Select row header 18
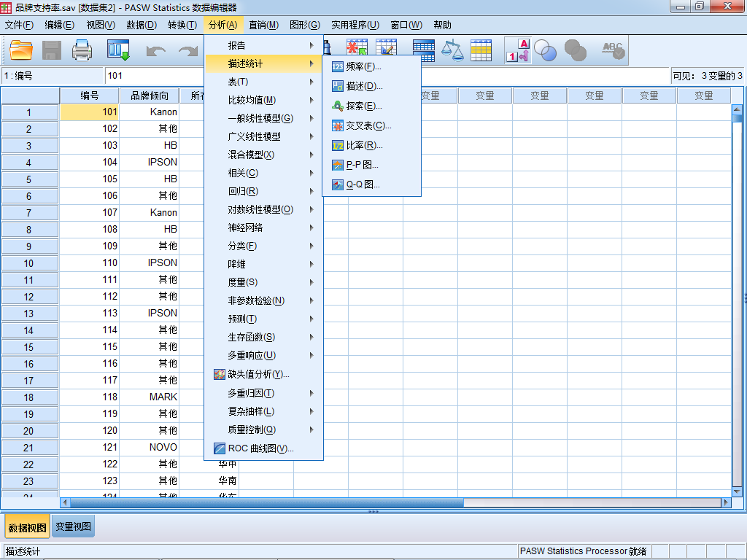Image resolution: width=747 pixels, height=560 pixels. [x=29, y=397]
